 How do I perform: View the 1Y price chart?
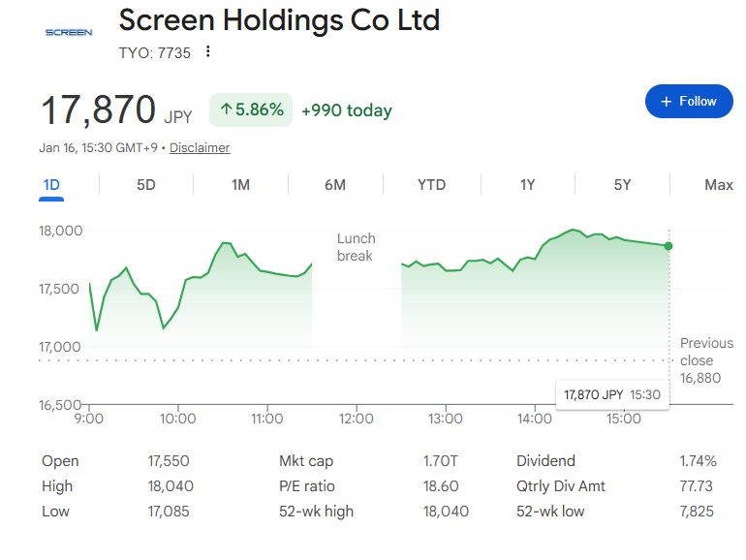527,185
